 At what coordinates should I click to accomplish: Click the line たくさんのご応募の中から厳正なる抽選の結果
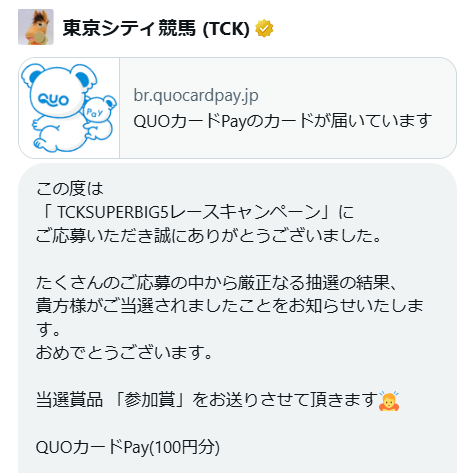coord(216,283)
